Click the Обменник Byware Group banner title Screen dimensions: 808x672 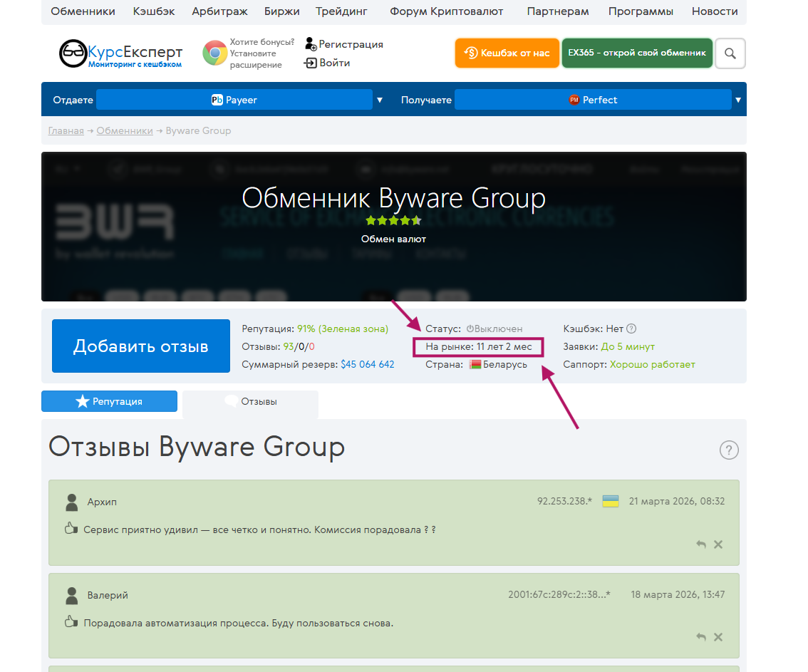click(394, 198)
